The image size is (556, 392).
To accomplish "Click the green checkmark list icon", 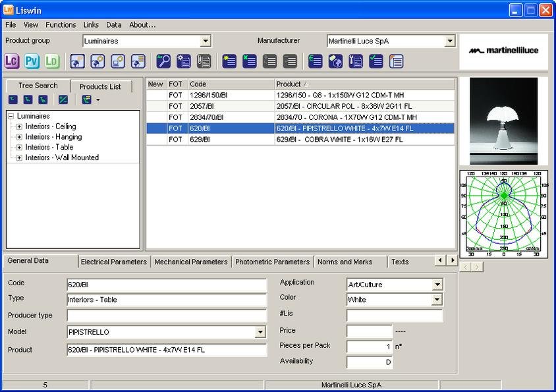I will pos(376,61).
